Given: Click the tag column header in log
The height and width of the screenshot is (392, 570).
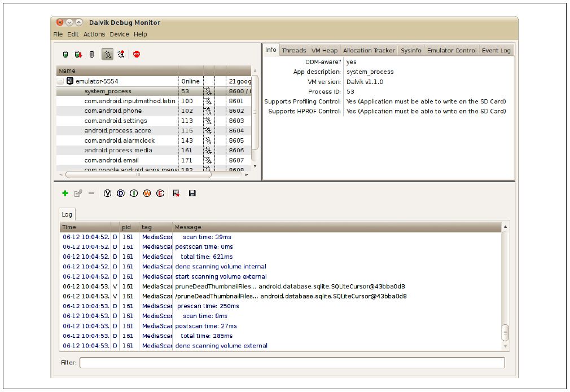Looking at the screenshot, I should [156, 227].
